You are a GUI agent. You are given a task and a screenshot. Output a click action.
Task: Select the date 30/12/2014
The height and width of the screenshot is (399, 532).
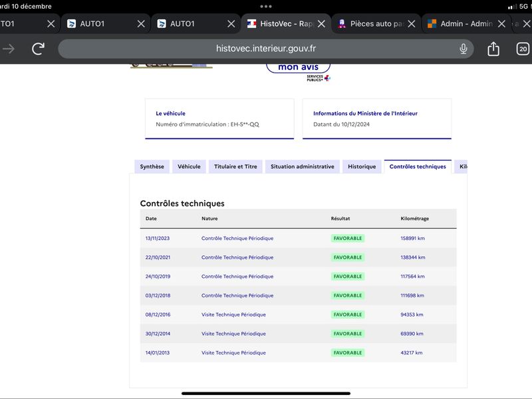158,334
